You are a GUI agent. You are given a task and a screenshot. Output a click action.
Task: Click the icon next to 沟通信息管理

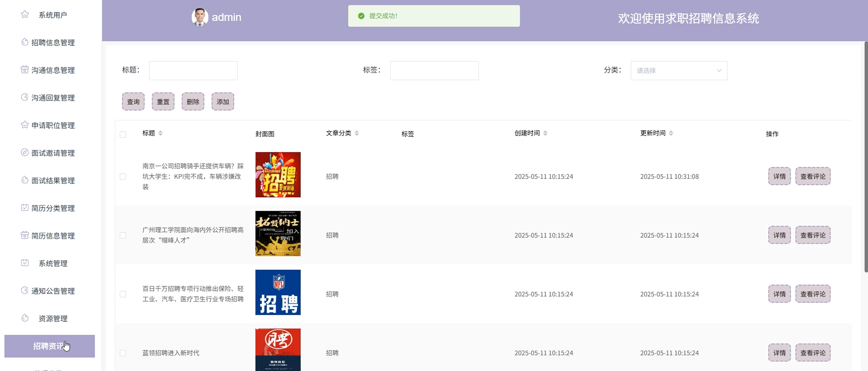point(25,70)
